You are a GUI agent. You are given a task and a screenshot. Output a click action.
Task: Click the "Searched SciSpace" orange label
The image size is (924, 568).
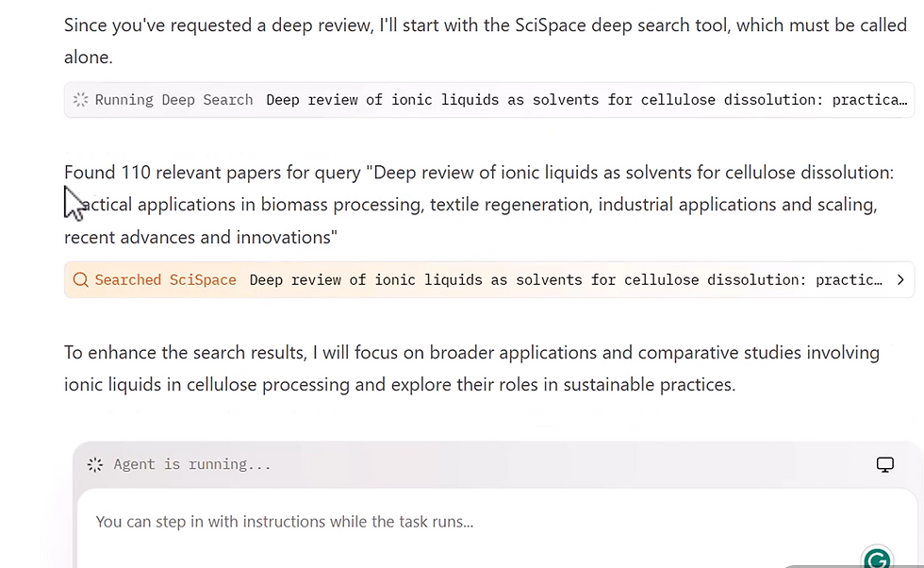click(x=165, y=280)
